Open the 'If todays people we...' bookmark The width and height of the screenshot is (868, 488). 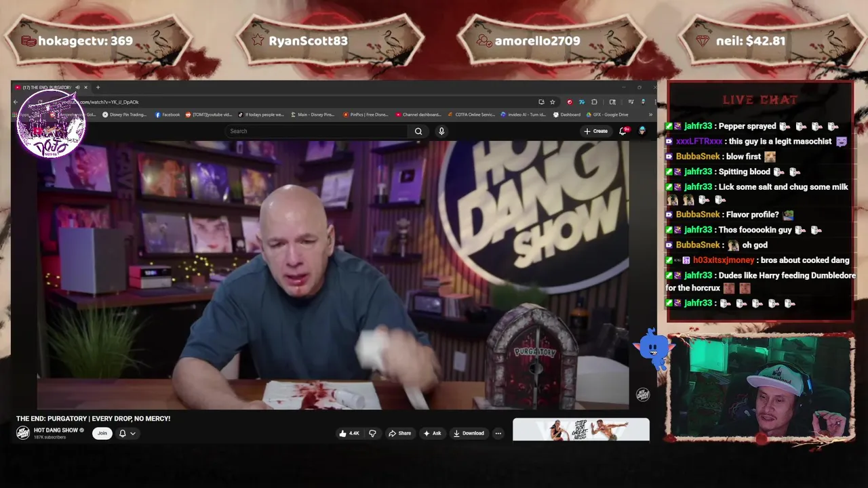[x=261, y=115]
